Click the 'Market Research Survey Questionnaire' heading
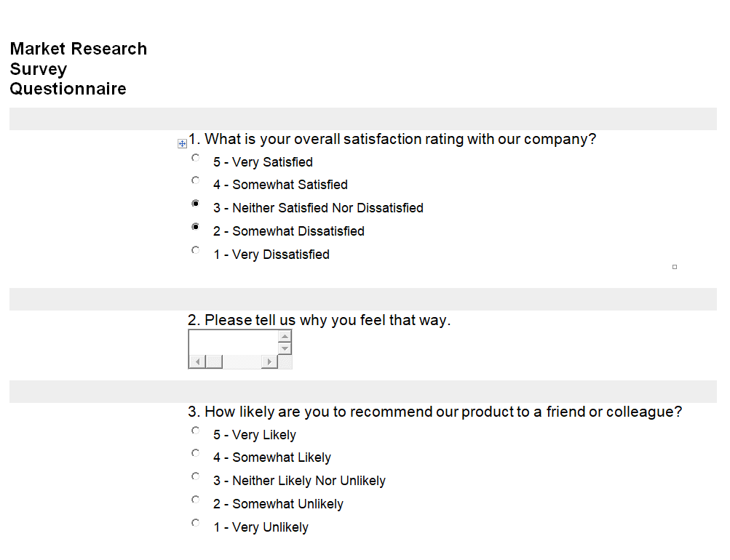The width and height of the screenshot is (730, 560). coord(78,69)
